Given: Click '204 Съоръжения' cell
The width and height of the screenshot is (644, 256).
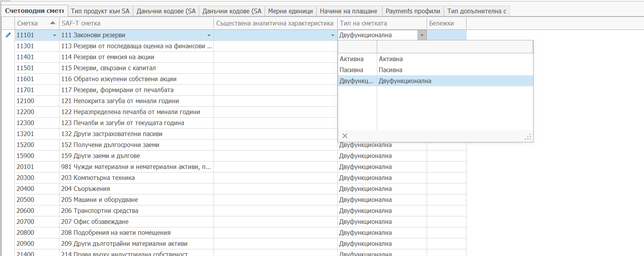Looking at the screenshot, I should (x=136, y=189).
